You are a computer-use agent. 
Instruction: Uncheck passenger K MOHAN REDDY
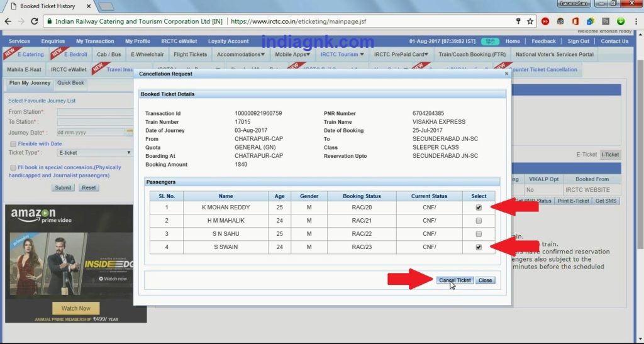click(x=479, y=207)
